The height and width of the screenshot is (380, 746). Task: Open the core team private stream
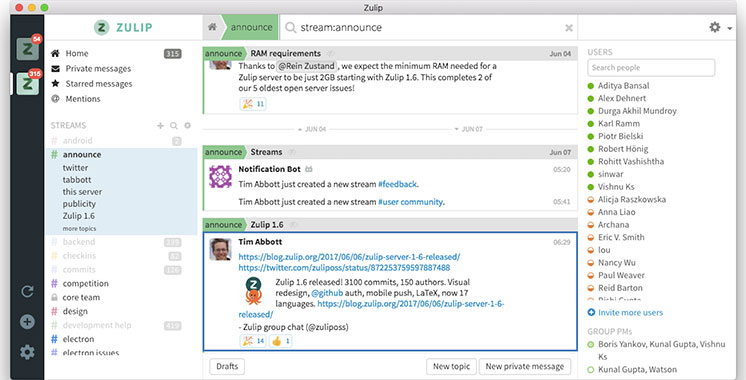(x=81, y=297)
